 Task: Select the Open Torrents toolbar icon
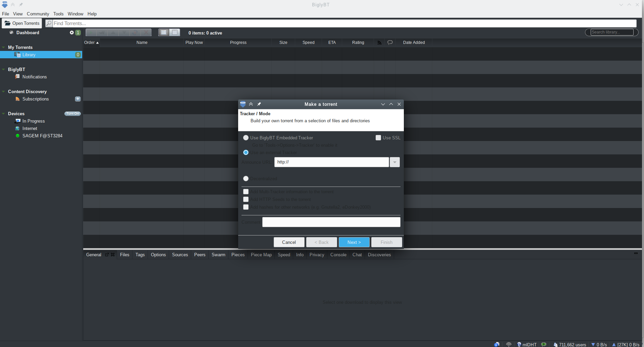tap(7, 23)
